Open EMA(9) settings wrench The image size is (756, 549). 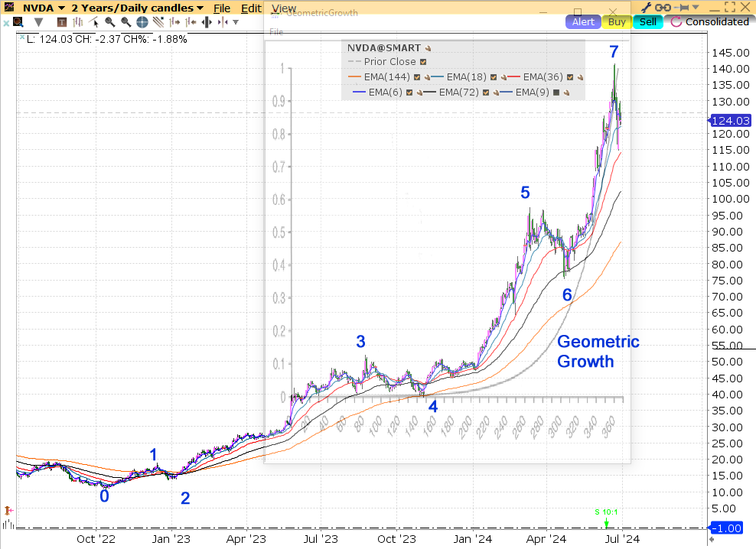[566, 93]
